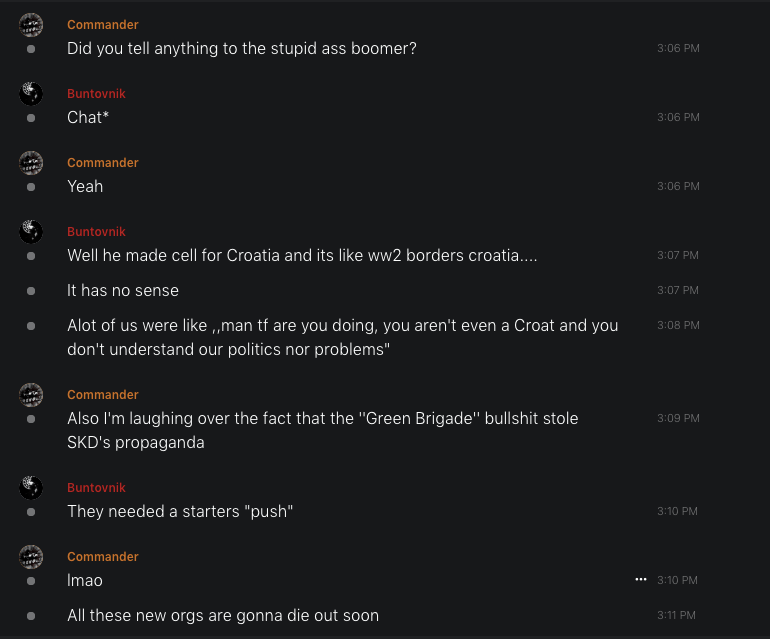
Task: Select the message 'They needed a starters push'
Action: tap(180, 512)
